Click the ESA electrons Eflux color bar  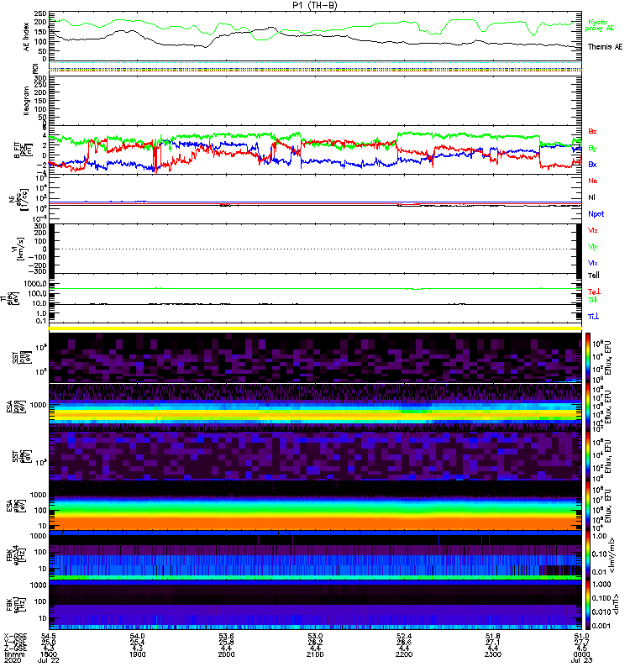(x=588, y=507)
